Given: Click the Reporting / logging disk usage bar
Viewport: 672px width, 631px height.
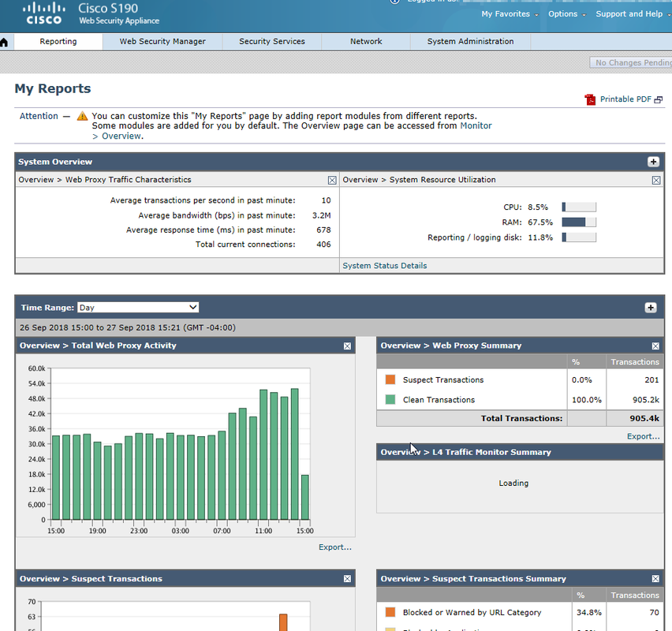Looking at the screenshot, I should point(579,237).
